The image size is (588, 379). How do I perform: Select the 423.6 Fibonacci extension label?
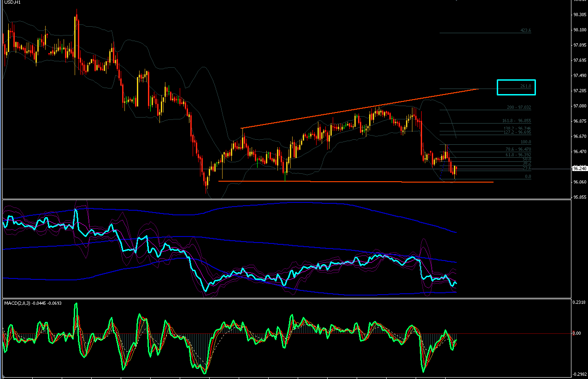525,30
